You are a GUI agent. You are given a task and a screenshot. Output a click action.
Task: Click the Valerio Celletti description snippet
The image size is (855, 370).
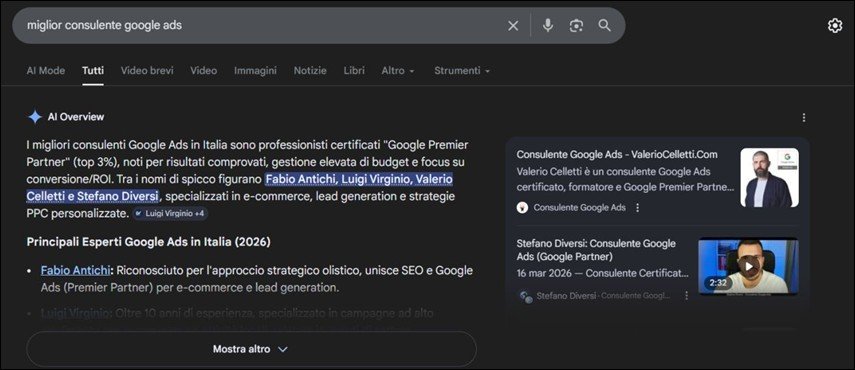coord(625,179)
